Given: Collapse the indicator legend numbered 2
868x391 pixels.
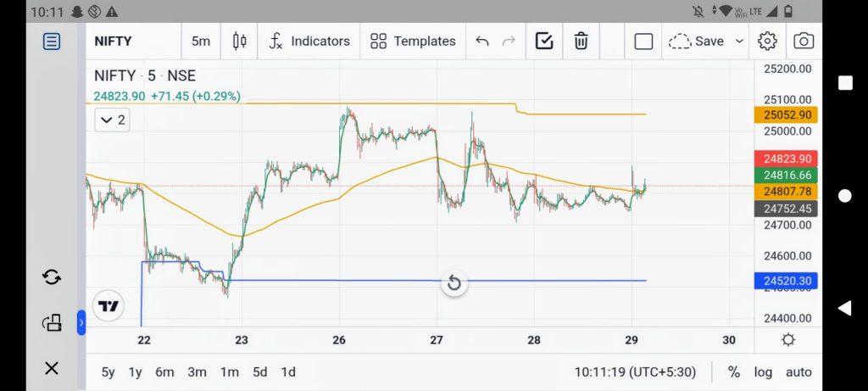Looking at the screenshot, I should tap(113, 120).
